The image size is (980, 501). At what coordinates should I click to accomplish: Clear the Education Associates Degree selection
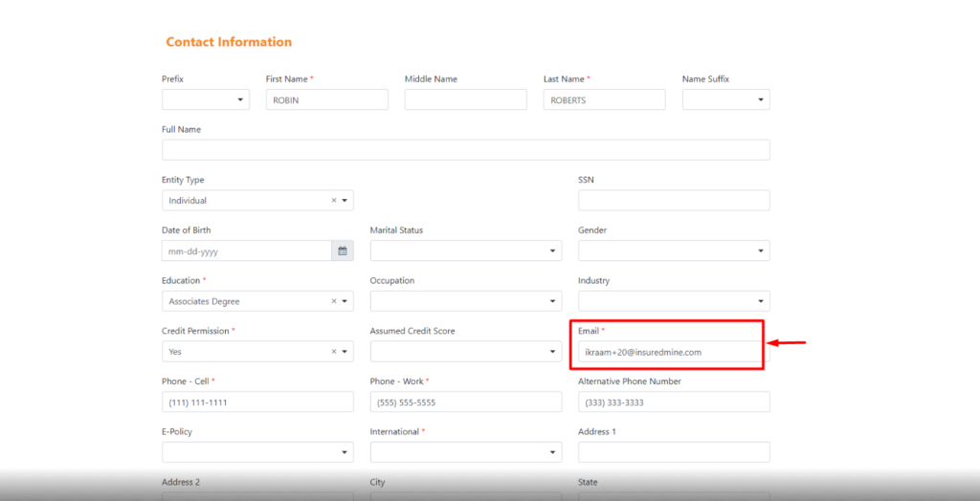click(334, 301)
